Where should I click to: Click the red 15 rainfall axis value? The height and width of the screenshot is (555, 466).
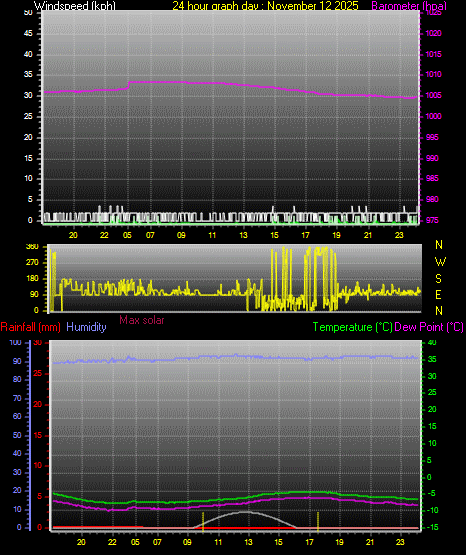click(38, 435)
